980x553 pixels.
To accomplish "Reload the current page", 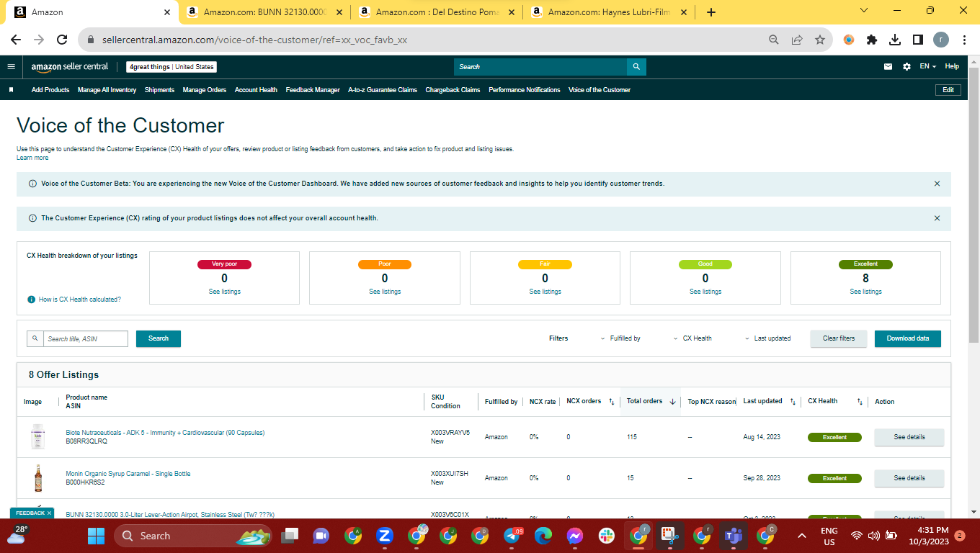I will tap(62, 40).
